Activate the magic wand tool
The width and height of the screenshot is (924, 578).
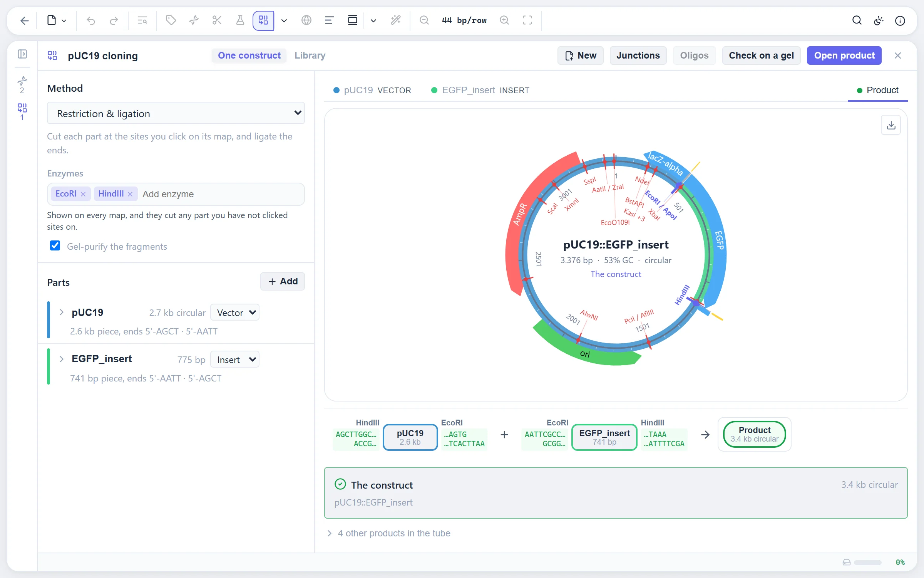point(396,20)
